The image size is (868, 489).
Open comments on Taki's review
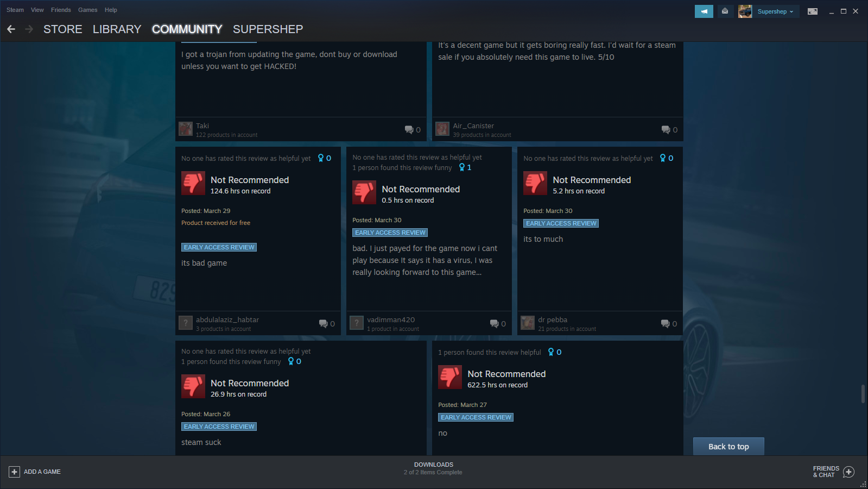[413, 129]
